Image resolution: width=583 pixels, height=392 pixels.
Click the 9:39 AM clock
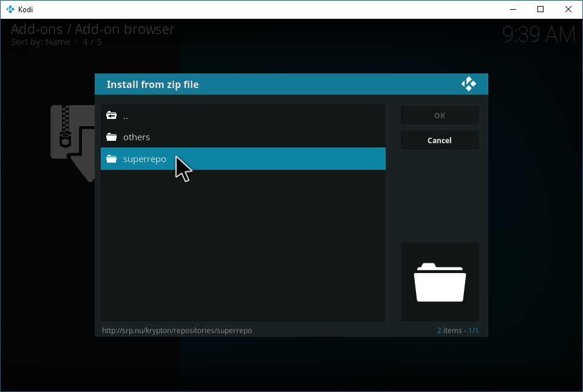pos(539,34)
